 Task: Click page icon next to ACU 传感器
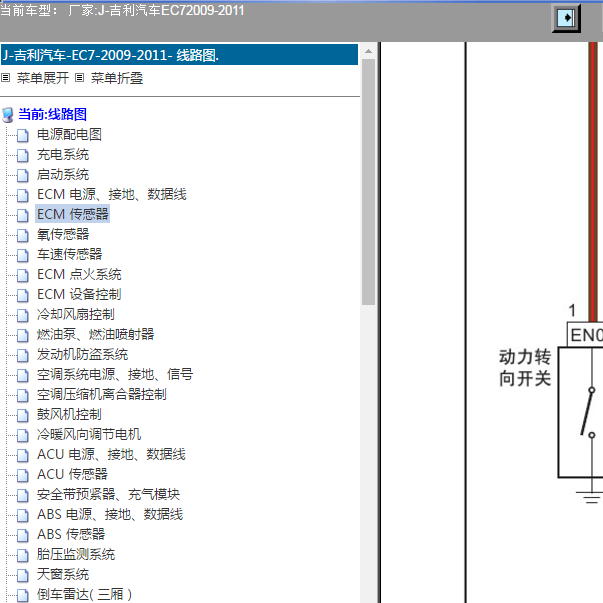[23, 475]
